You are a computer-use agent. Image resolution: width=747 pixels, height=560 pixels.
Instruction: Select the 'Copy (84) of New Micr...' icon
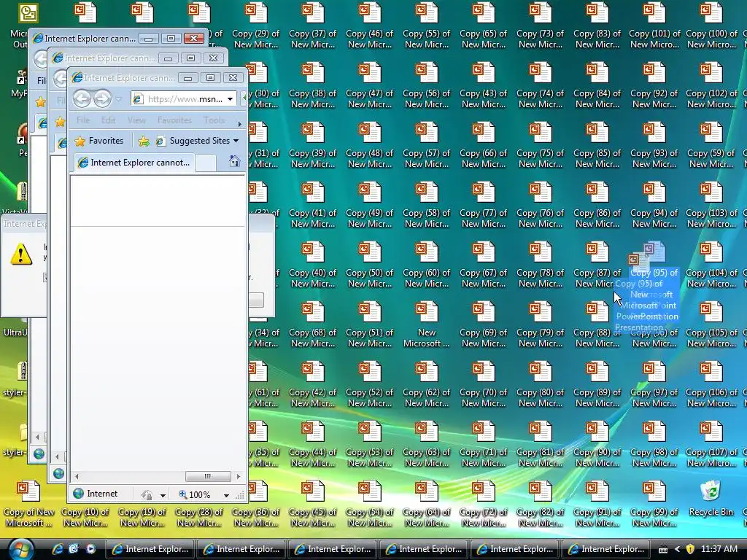point(597,86)
